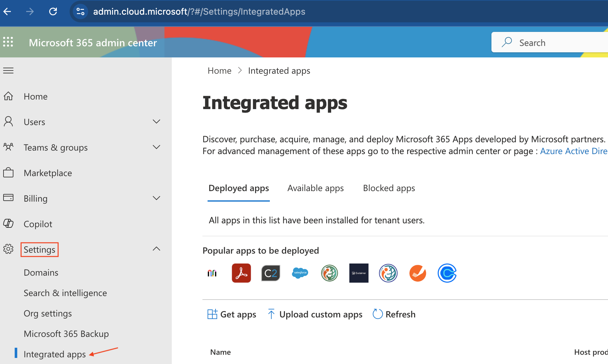Open the Azure Active Directory link

pos(574,151)
